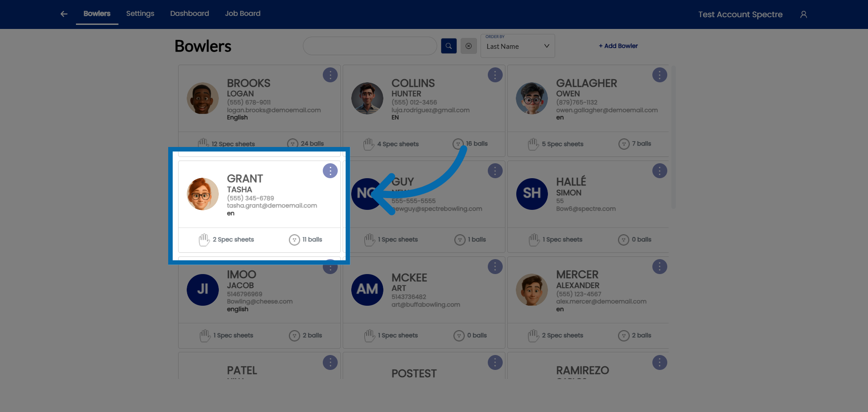Open options menu for McKee card
Screen dimensions: 868x412
[x=495, y=267]
